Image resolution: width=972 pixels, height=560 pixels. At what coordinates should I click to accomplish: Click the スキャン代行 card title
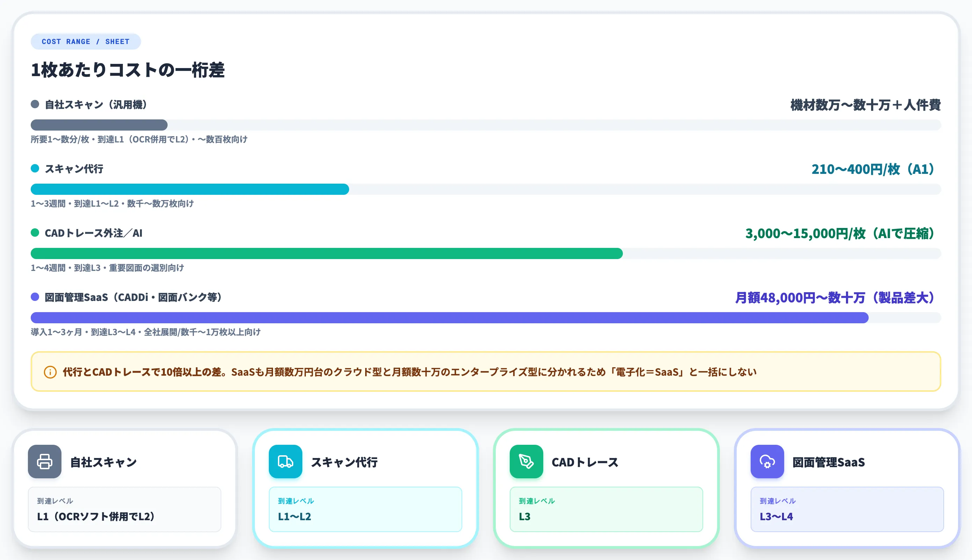point(344,462)
